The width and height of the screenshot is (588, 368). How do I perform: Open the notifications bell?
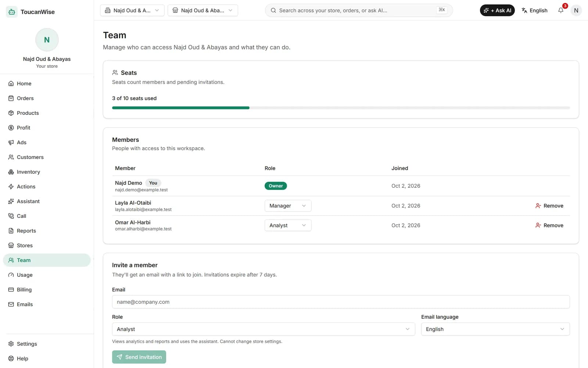pyautogui.click(x=561, y=10)
